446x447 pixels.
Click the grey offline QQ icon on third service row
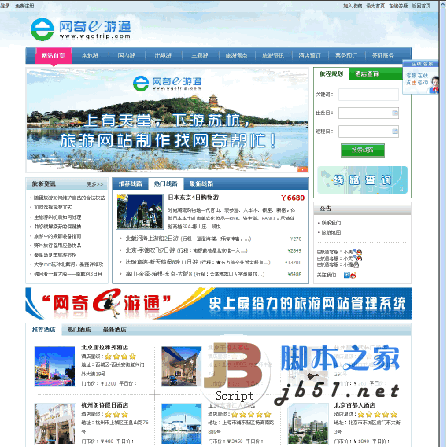(356, 265)
